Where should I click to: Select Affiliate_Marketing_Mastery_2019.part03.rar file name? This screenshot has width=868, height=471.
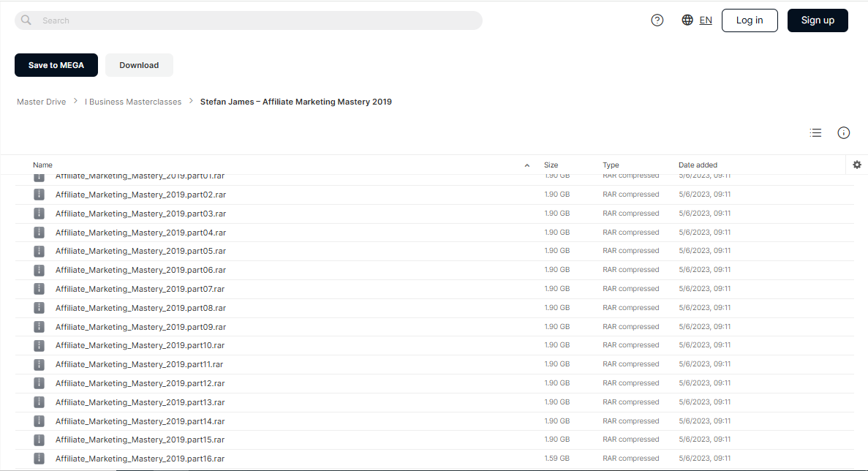pos(140,214)
